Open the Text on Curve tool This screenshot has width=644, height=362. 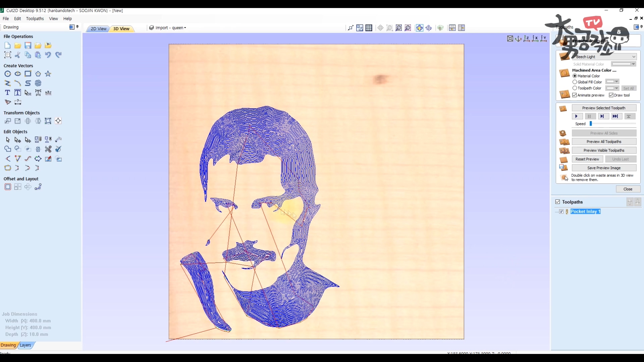(x=48, y=93)
